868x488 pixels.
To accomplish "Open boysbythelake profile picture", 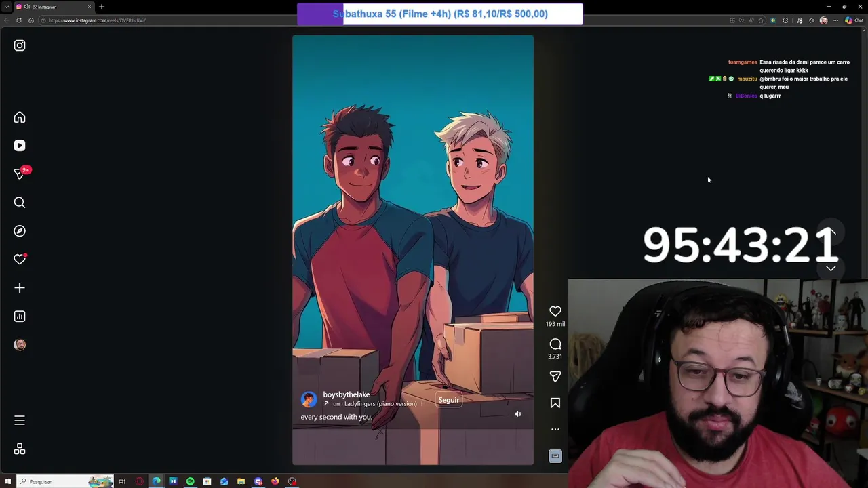I will click(x=309, y=400).
